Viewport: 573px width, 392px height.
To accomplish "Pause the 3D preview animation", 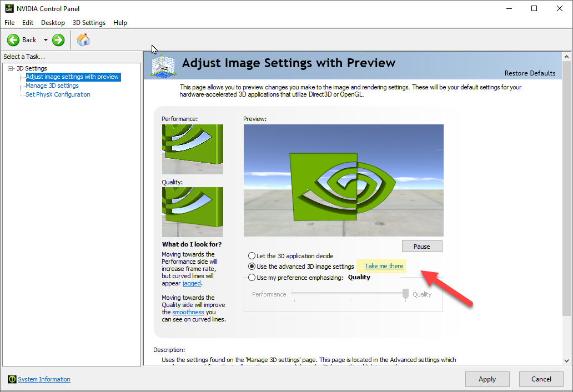I will [422, 246].
